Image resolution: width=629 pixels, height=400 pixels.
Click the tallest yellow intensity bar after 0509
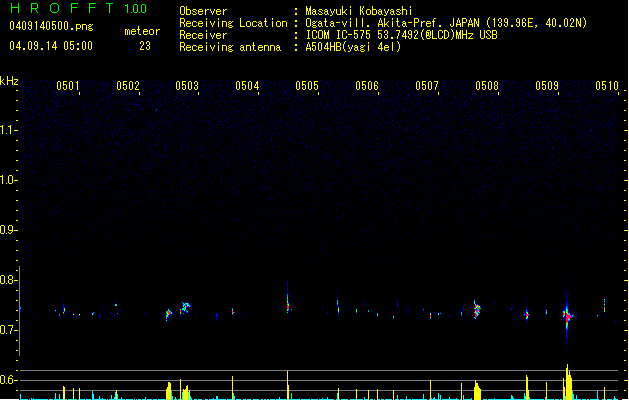coord(568,382)
